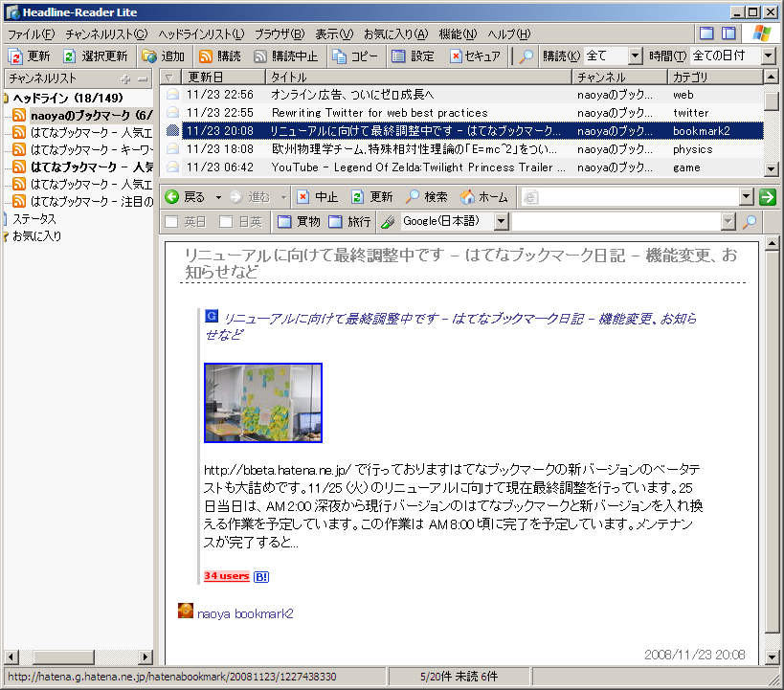The height and width of the screenshot is (690, 784).
Task: Click into the browser address field
Action: tap(630, 197)
